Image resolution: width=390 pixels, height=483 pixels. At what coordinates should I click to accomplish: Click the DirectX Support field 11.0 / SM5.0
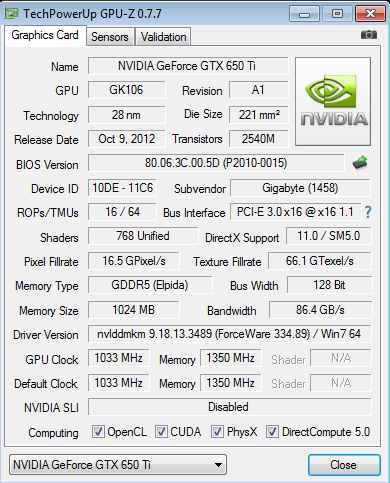329,236
